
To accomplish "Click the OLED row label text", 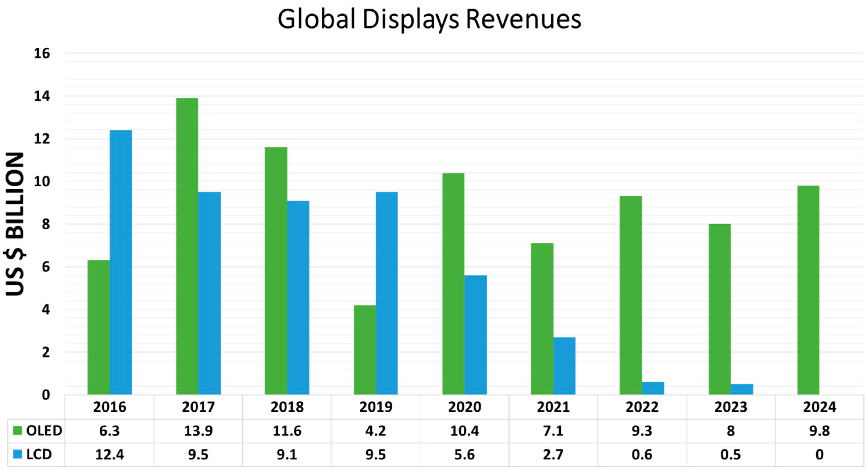I will [x=44, y=431].
